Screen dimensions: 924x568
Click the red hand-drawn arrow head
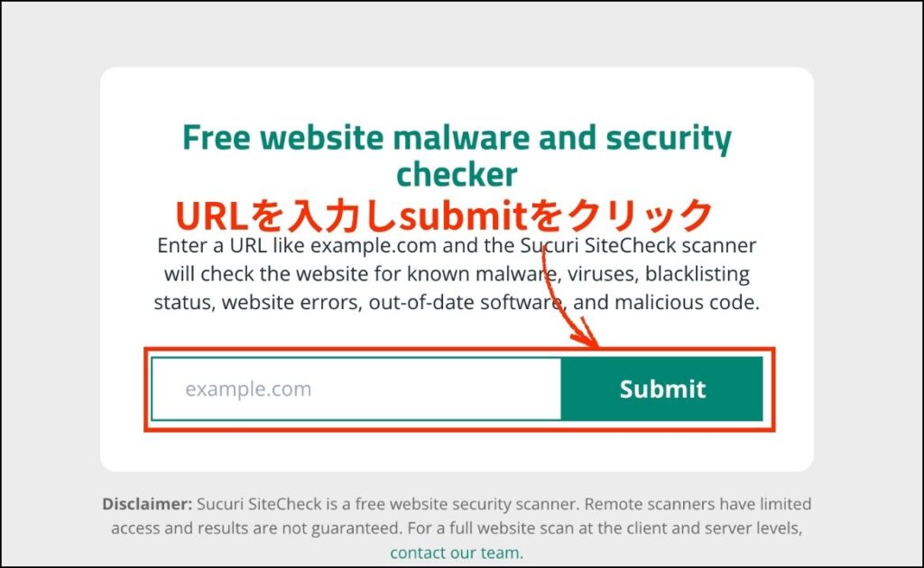pos(585,334)
